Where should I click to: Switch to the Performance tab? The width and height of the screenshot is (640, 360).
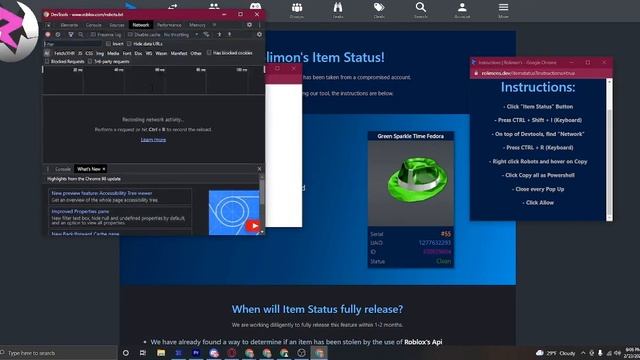(169, 25)
